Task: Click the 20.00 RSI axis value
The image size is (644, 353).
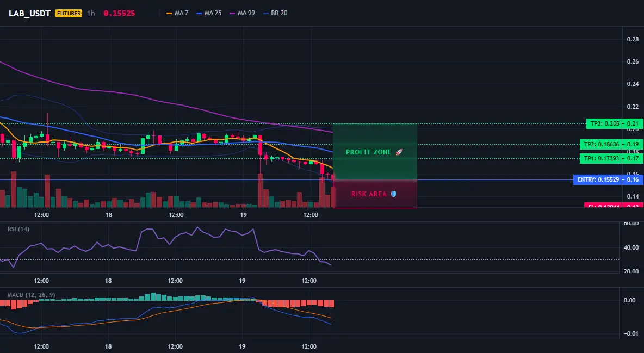Action: pos(631,271)
